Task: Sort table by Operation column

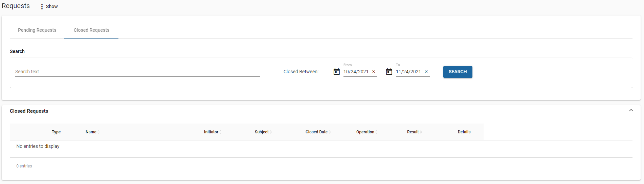Action: point(367,132)
